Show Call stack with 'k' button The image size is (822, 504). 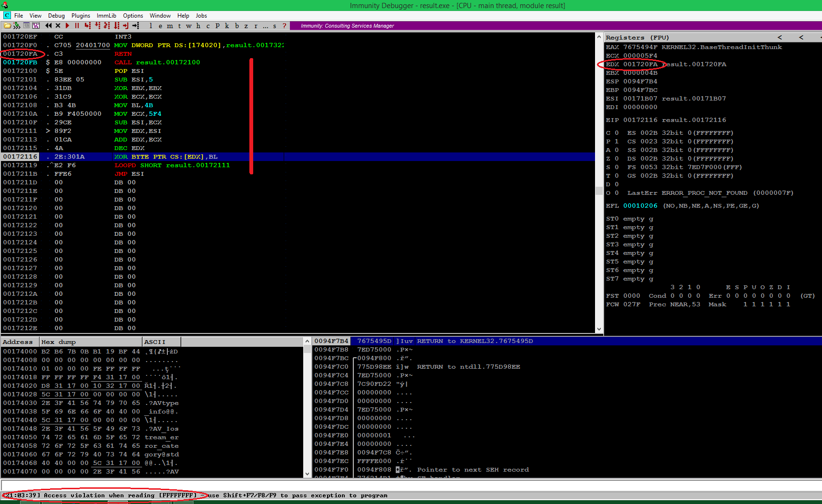point(227,26)
